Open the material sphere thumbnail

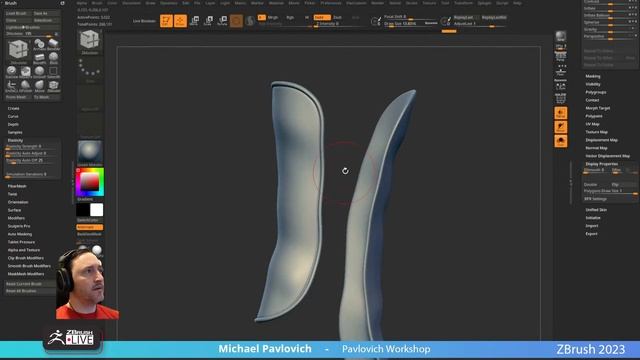tap(90, 152)
